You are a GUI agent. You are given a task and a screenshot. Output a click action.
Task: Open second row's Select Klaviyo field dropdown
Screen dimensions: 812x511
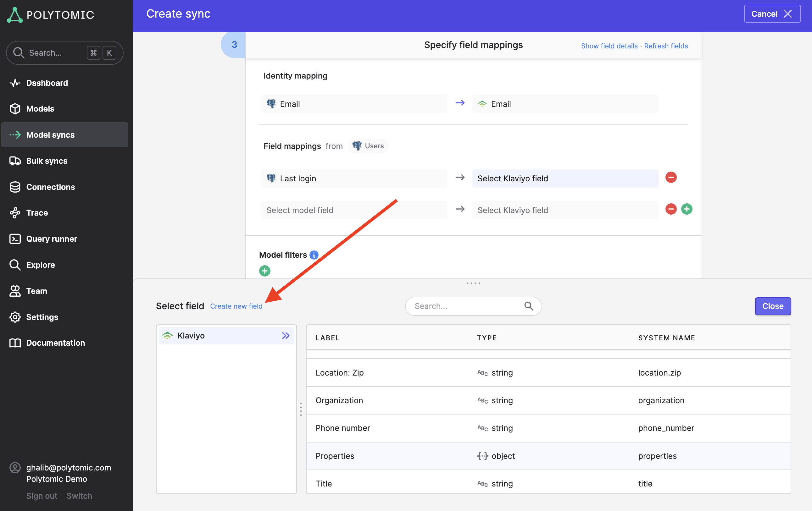point(565,210)
